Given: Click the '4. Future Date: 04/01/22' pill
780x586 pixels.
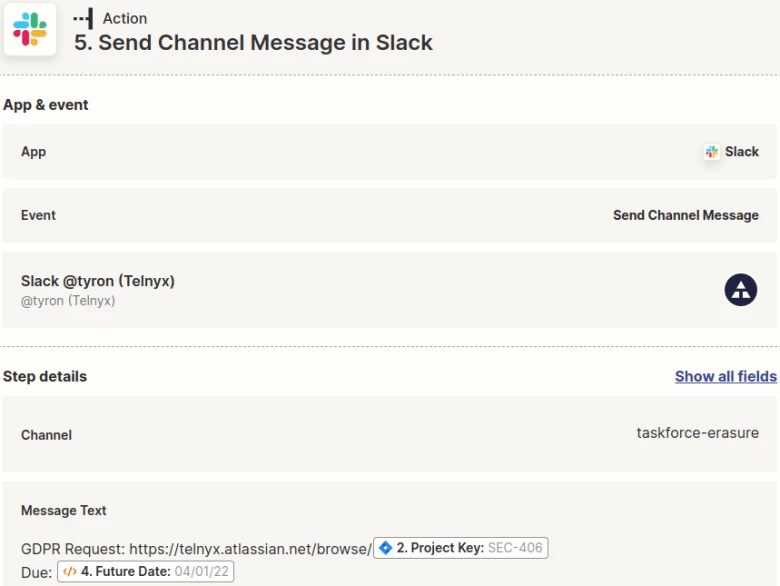Looking at the screenshot, I should [145, 571].
